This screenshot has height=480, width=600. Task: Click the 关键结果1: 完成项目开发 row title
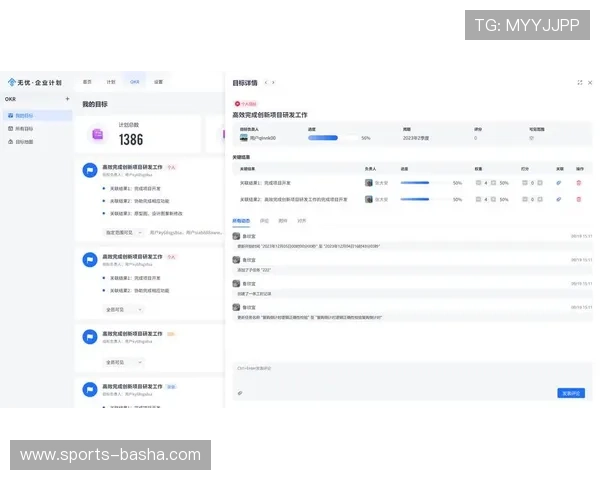coord(265,183)
